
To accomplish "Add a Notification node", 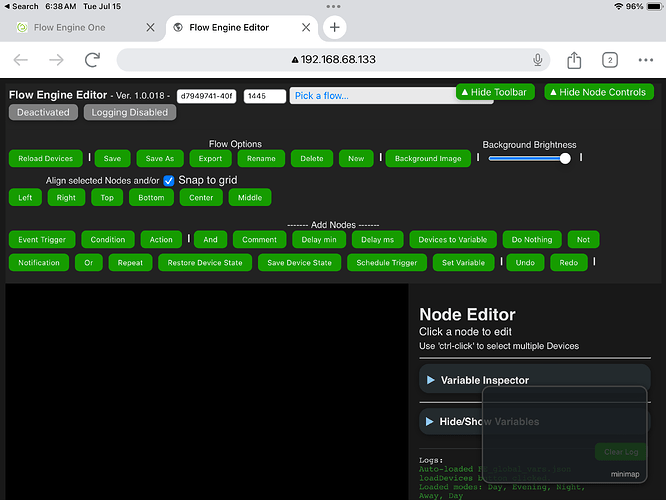I will pyautogui.click(x=39, y=263).
